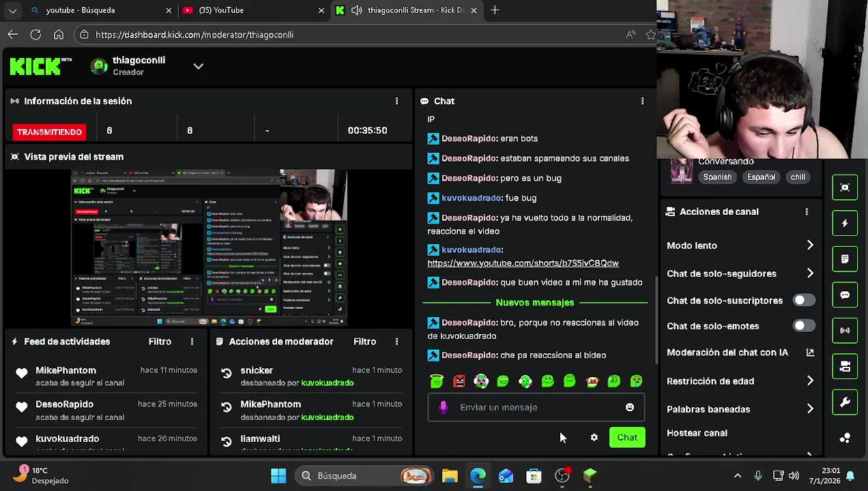The image size is (868, 491).
Task: Open taskbar volume control
Action: (x=794, y=476)
